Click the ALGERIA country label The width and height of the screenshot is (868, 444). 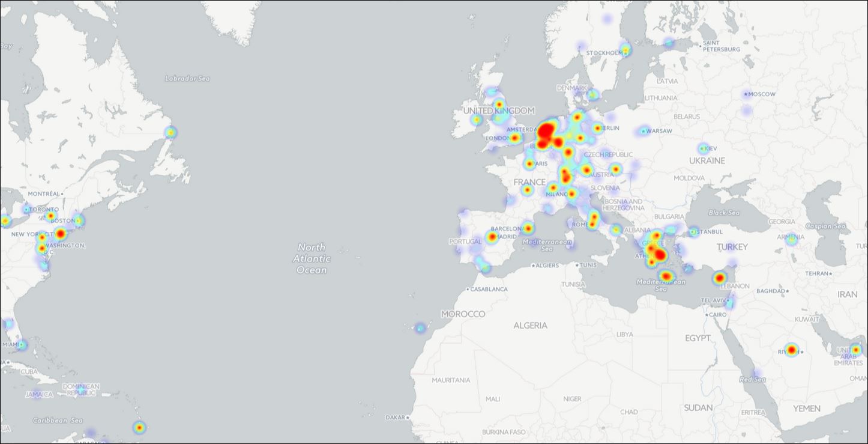coord(530,325)
